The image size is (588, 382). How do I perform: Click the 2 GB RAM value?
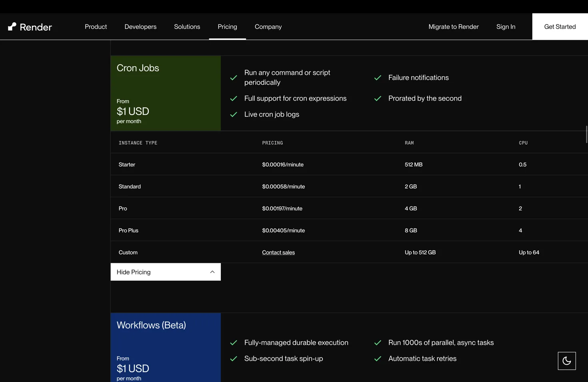pyautogui.click(x=411, y=187)
